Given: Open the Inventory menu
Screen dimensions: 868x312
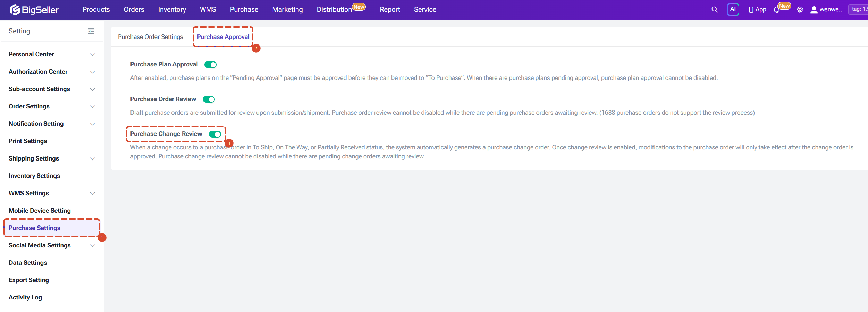Looking at the screenshot, I should pos(172,10).
